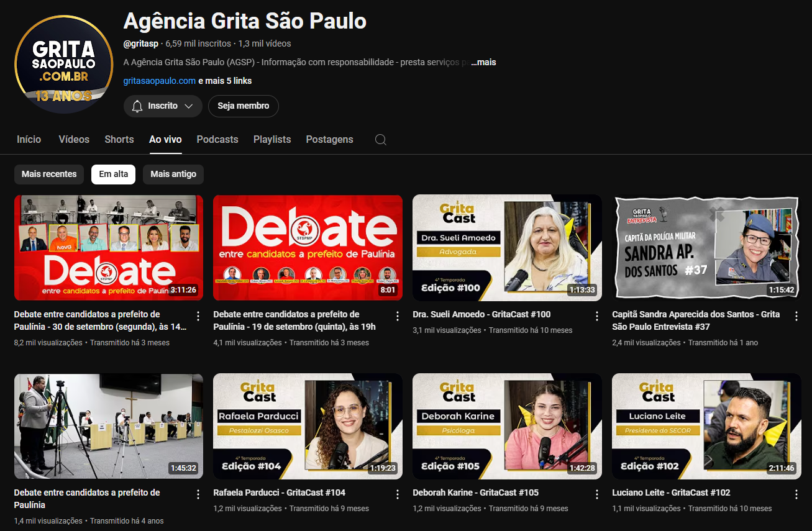Open Capitã Sandra Aparecida dos Santos video title

(696, 320)
